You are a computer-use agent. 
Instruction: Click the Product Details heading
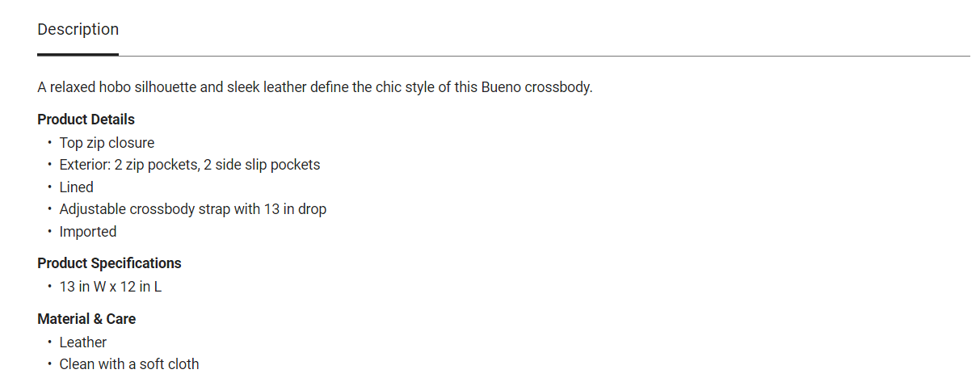(86, 120)
